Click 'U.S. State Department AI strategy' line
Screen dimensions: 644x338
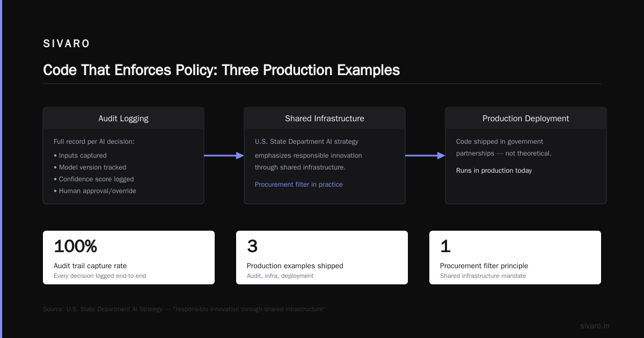coord(306,142)
